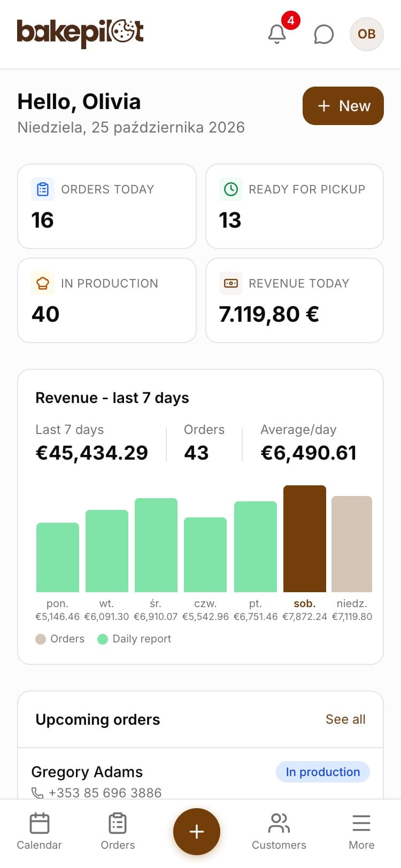401x868 pixels.
Task: Call phone number +353 85 696 3886
Action: click(105, 793)
